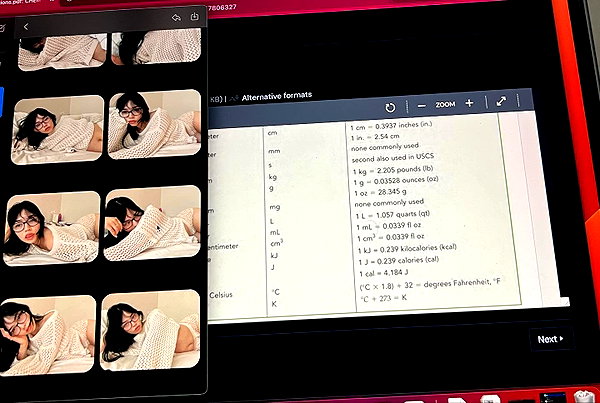Click the "entimeter" label in the table
The height and width of the screenshot is (403, 600).
pos(223,247)
